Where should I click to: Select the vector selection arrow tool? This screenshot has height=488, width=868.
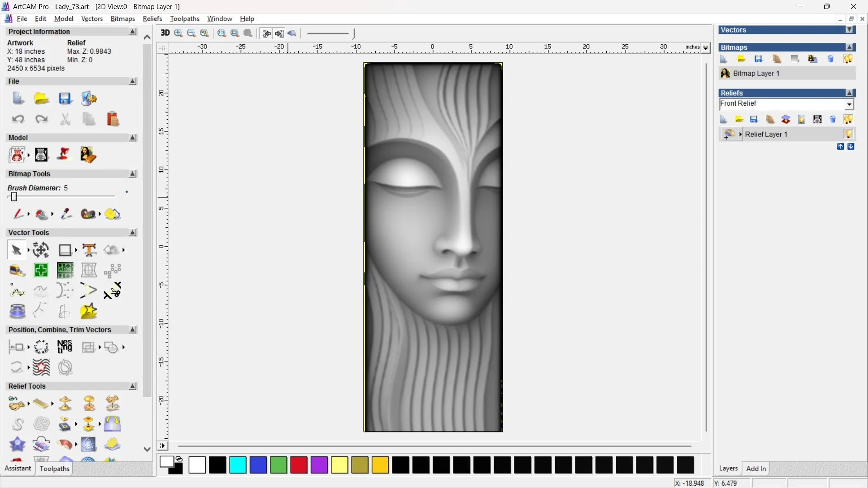click(x=16, y=250)
